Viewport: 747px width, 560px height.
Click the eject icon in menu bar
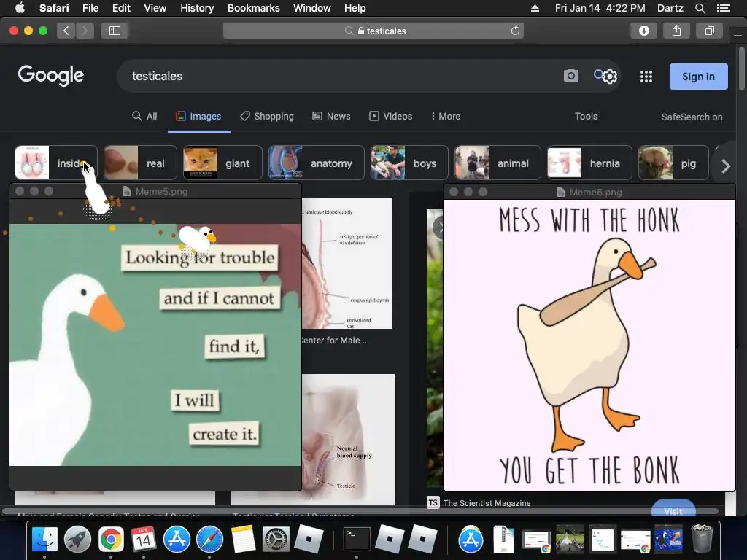(535, 8)
